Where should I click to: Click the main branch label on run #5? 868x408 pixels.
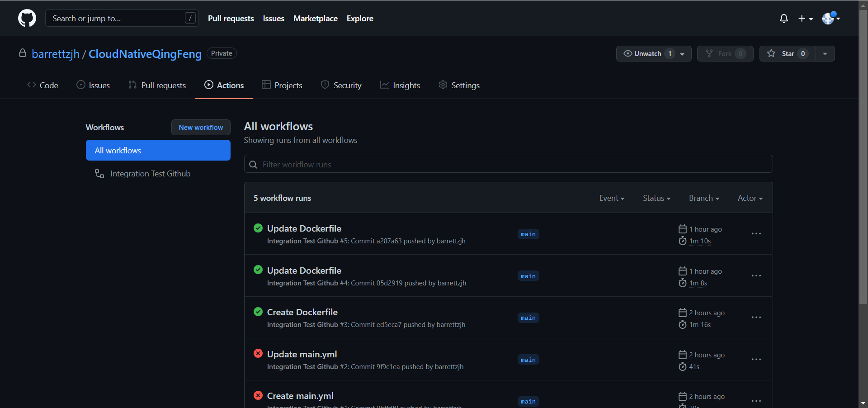[528, 234]
